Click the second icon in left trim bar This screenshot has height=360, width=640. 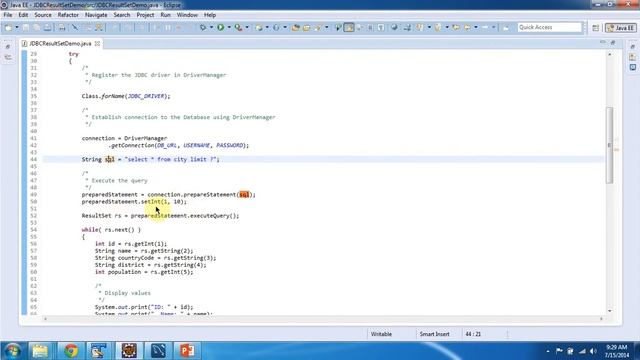coord(8,58)
